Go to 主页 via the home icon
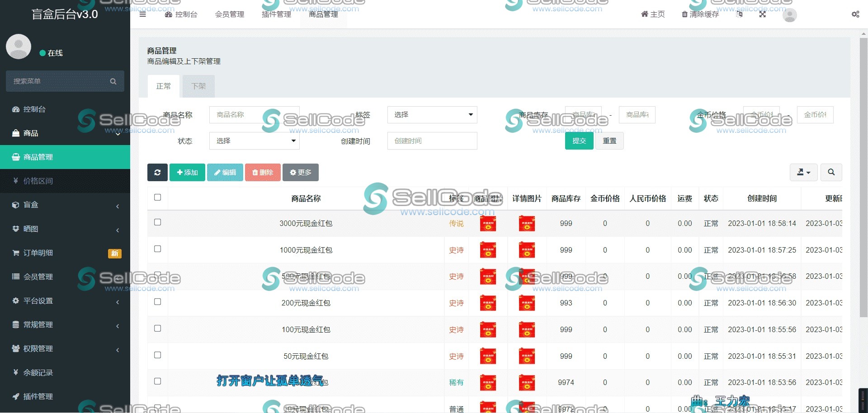 coord(652,14)
